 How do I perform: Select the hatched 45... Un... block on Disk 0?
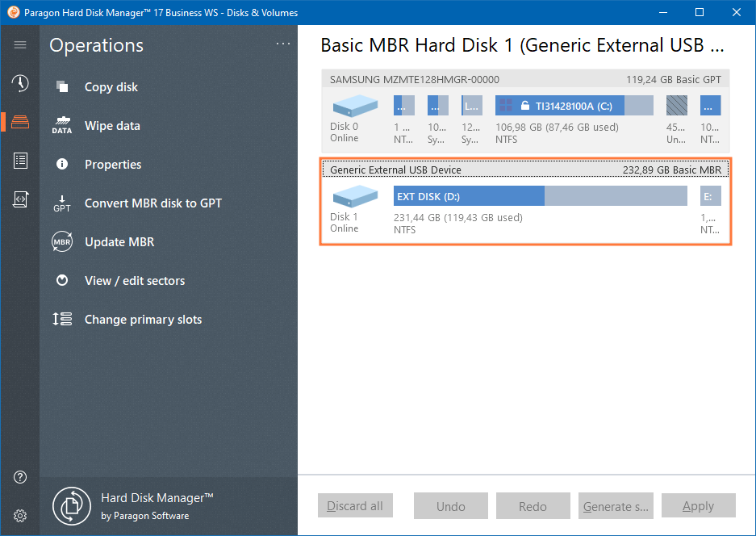pyautogui.click(x=677, y=105)
